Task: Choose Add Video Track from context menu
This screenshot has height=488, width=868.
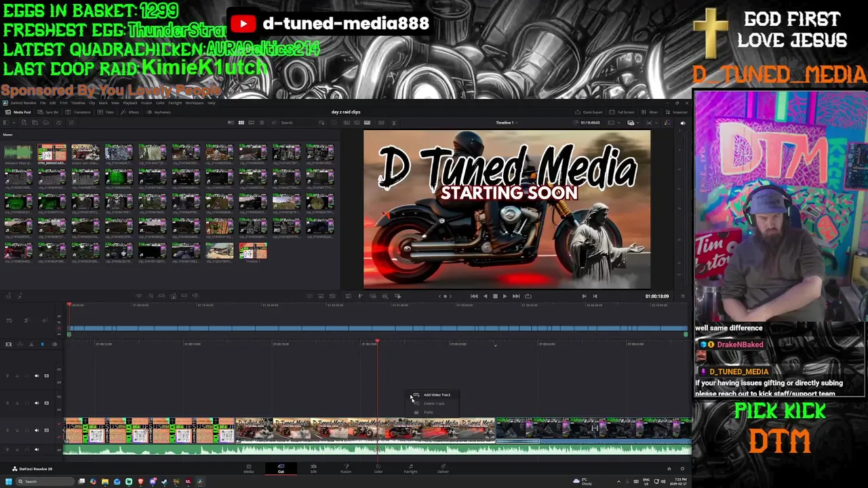Action: point(433,394)
